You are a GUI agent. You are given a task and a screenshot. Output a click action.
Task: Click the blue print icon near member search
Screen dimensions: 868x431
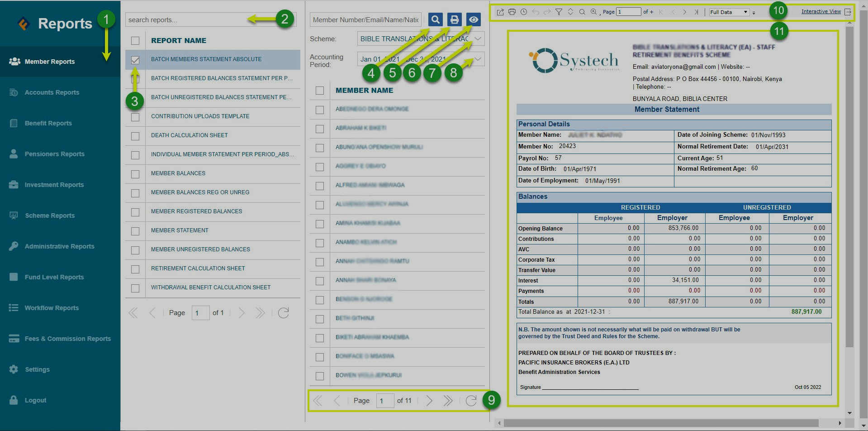click(454, 19)
